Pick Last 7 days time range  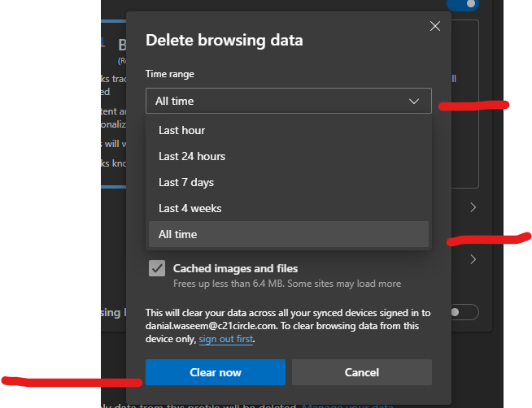point(186,182)
